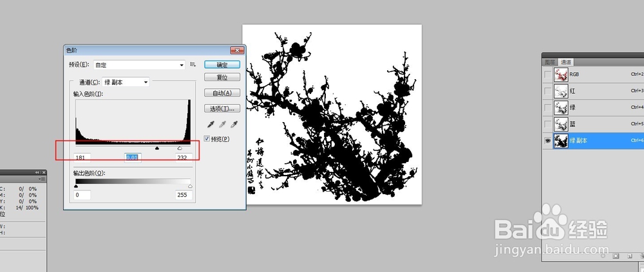Image resolution: width=644 pixels, height=272 pixels.
Task: Click the '蓝' channel name
Action: pos(573,124)
